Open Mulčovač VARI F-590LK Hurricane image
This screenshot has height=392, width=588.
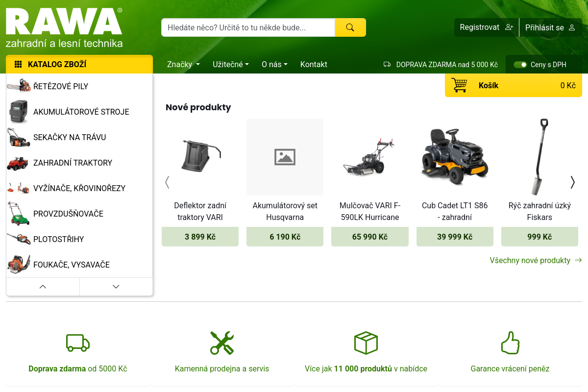pyautogui.click(x=370, y=157)
